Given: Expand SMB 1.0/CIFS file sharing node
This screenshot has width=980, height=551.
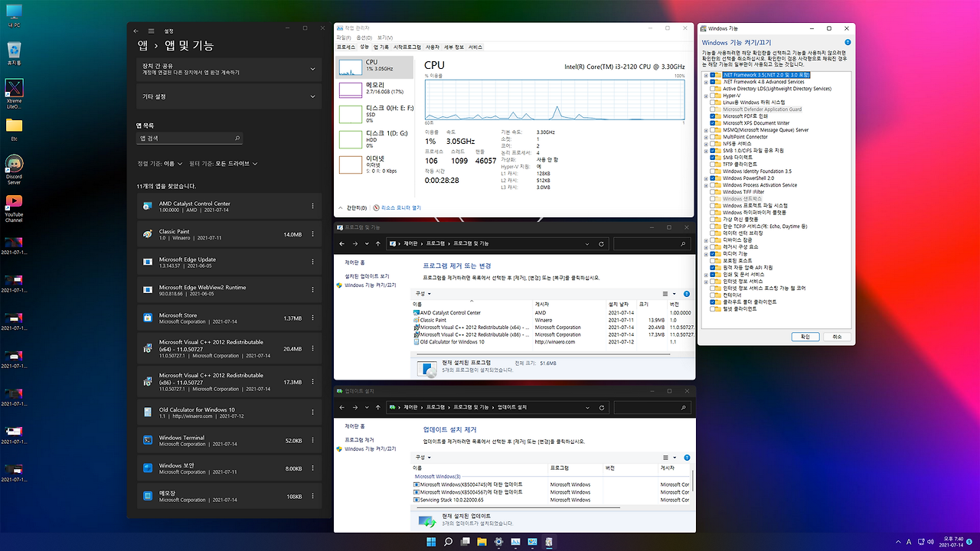Looking at the screenshot, I should [705, 151].
